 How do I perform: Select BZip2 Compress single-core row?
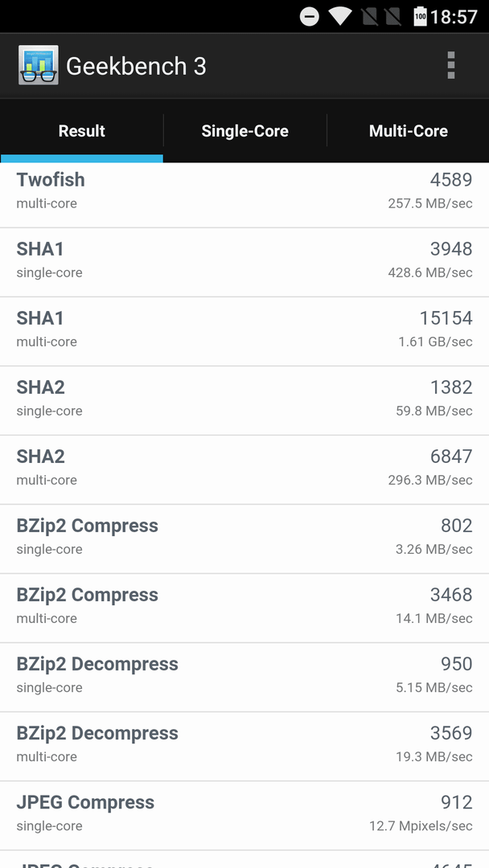pos(244,538)
